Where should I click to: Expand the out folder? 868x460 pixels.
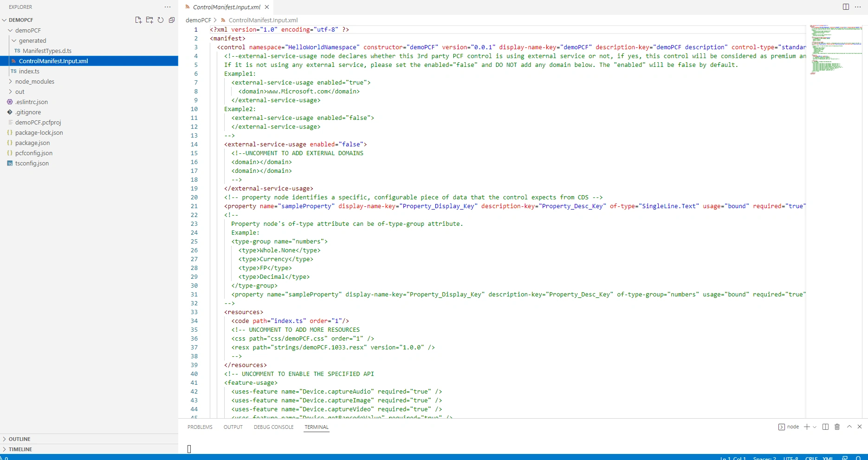pos(19,92)
